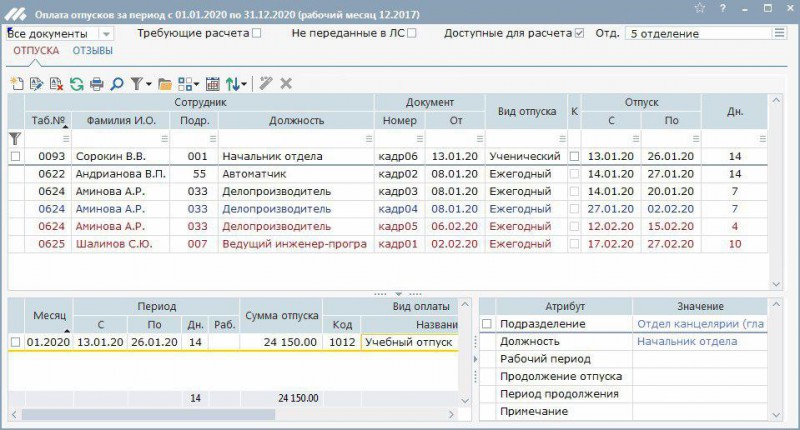The height and width of the screenshot is (430, 800).
Task: Click horizontal scrollbar thumb in payments panel
Action: 148,414
